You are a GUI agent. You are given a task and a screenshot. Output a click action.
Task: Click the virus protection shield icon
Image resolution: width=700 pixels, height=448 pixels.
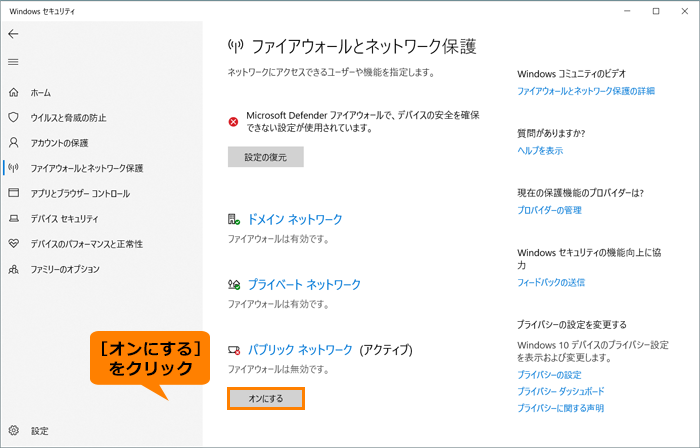[14, 117]
